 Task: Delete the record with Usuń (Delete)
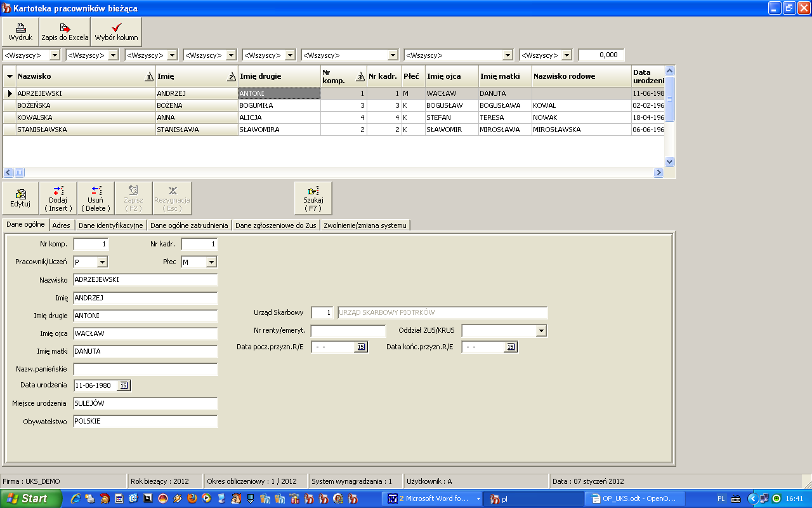(95, 198)
